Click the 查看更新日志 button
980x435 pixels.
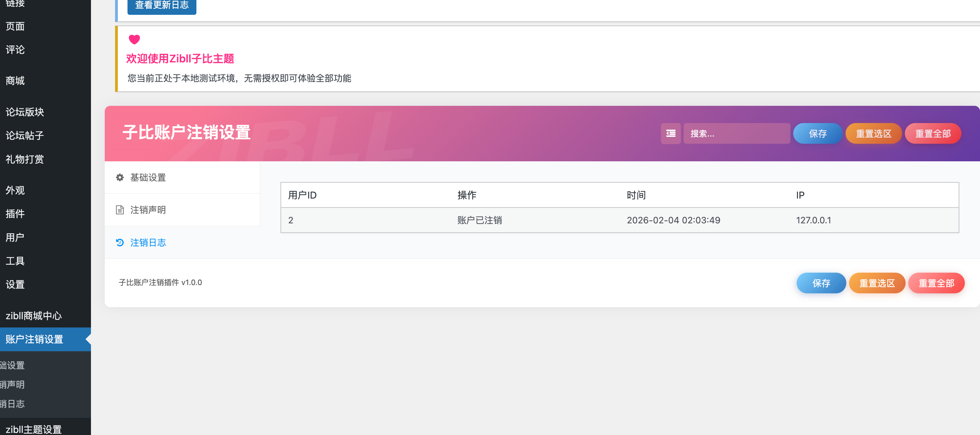pos(162,5)
